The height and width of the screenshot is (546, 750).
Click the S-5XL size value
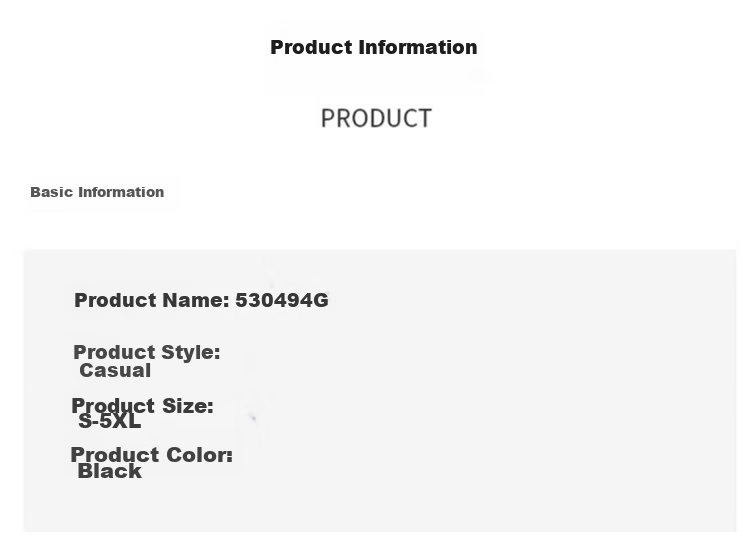click(110, 421)
